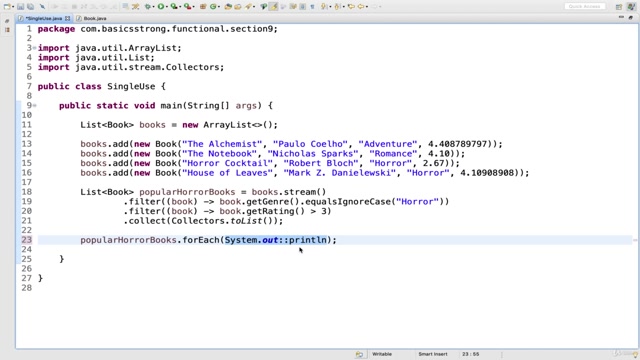This screenshot has width=640, height=360.
Task: Click the Previous Annotation icon
Action: pyautogui.click(x=337, y=7)
